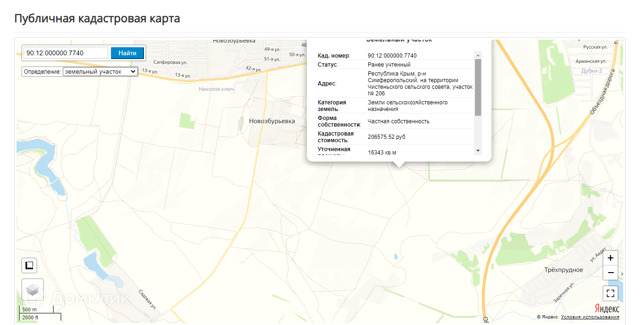Click Земли сельскохозяйственного назначения value

pyautogui.click(x=407, y=106)
